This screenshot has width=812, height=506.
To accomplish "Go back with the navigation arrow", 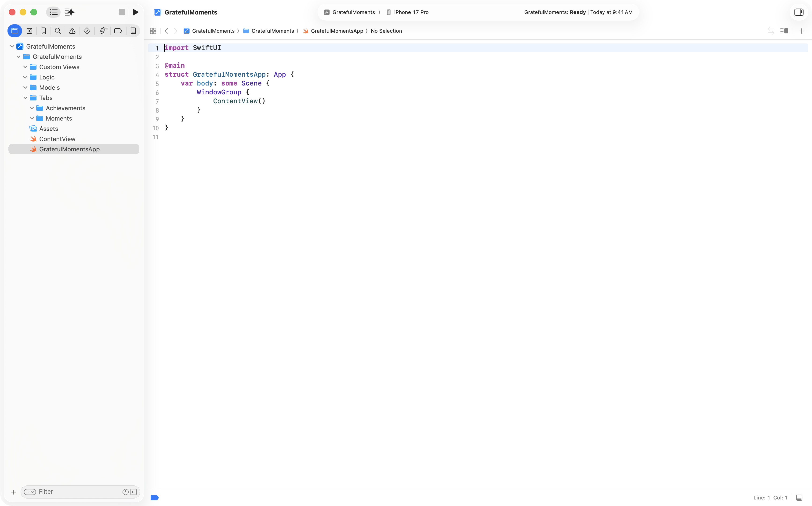I will pyautogui.click(x=167, y=31).
